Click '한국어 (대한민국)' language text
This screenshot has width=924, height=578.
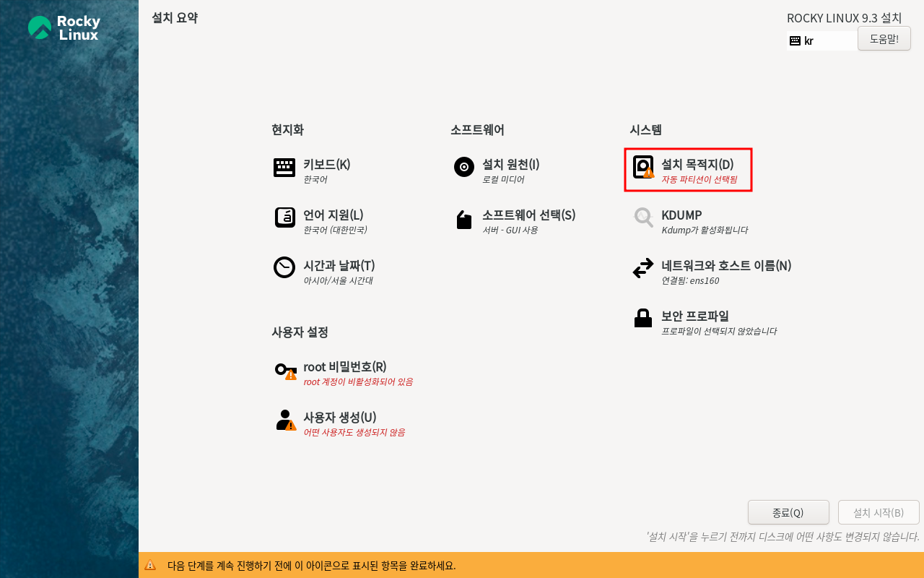point(335,230)
